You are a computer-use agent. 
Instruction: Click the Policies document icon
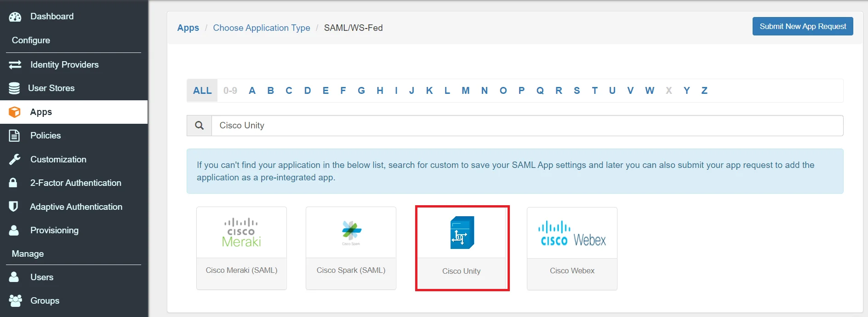[15, 136]
